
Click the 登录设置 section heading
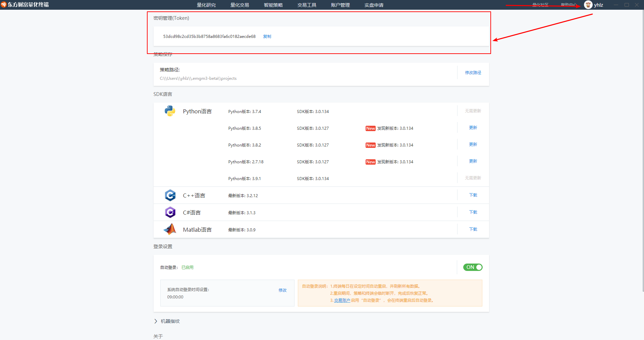(x=163, y=246)
